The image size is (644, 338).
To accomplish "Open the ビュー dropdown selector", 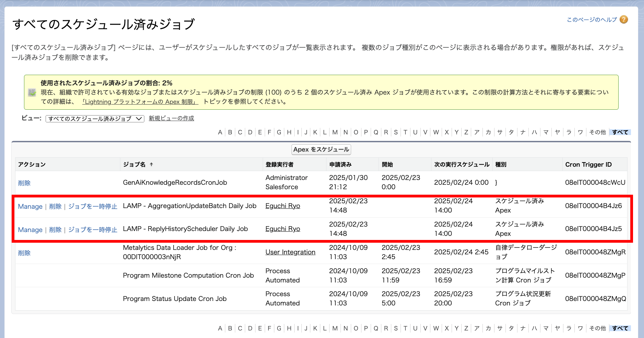I will tap(95, 119).
